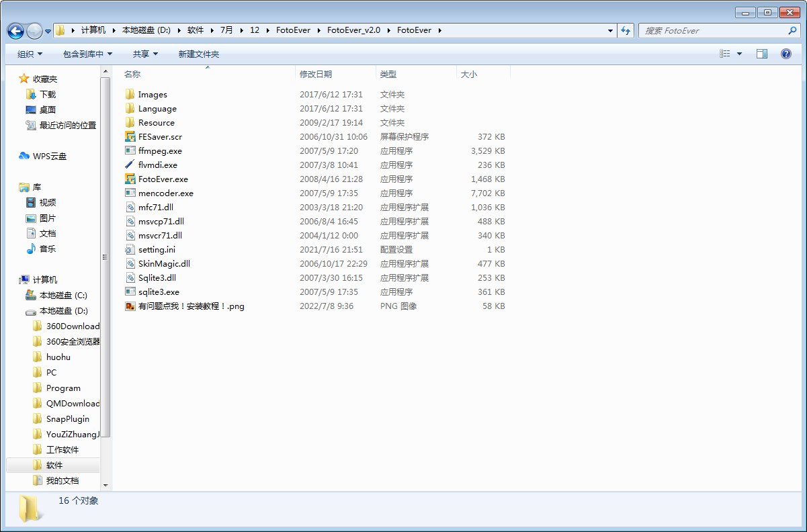Select 本地磁盘 (C:) in the tree
Image resolution: width=807 pixels, height=532 pixels.
pyautogui.click(x=63, y=295)
